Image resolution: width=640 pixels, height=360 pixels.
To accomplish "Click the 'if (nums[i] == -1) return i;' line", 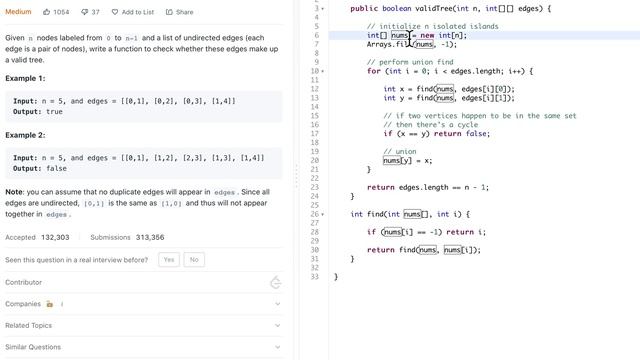I will (427, 232).
